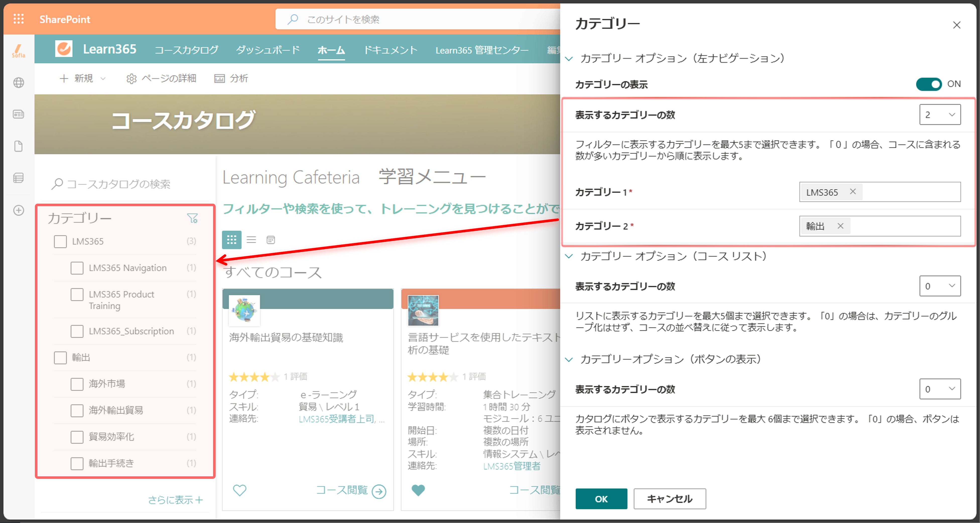The width and height of the screenshot is (980, 523).
Task: Toggle カテゴリーの表示 switch off
Action: point(929,84)
